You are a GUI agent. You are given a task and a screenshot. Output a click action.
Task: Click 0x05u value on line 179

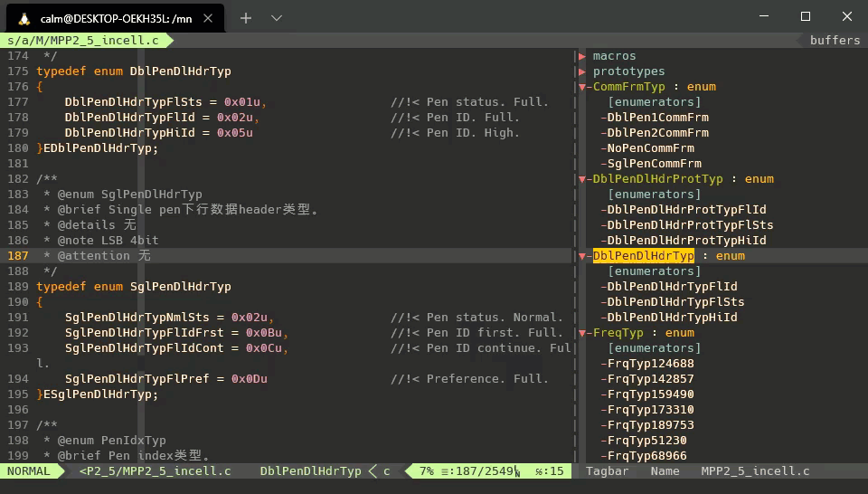click(x=235, y=133)
